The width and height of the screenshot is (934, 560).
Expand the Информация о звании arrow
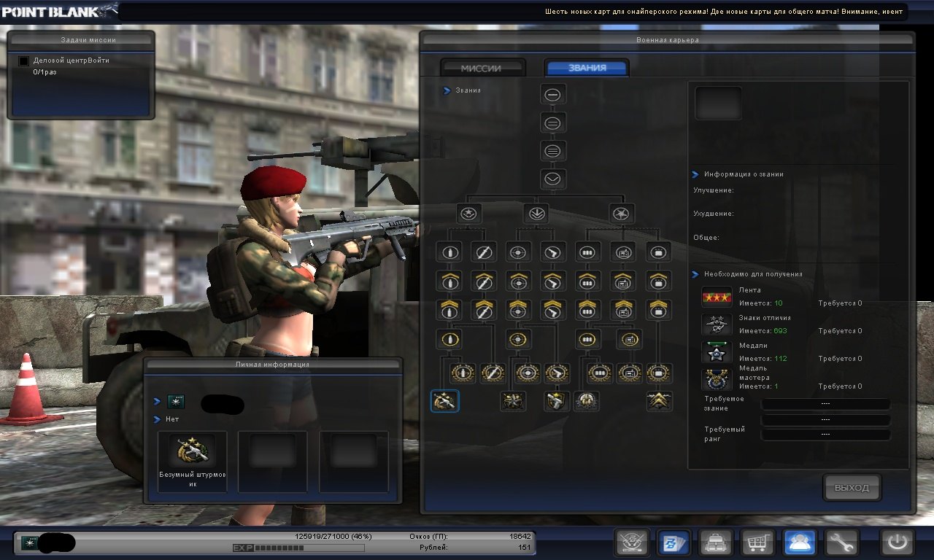(695, 175)
